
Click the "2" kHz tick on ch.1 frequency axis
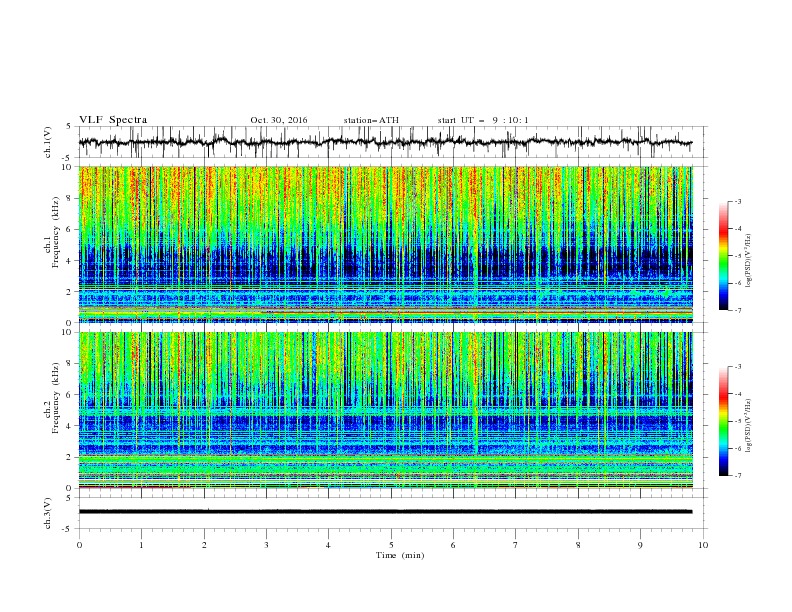click(71, 292)
